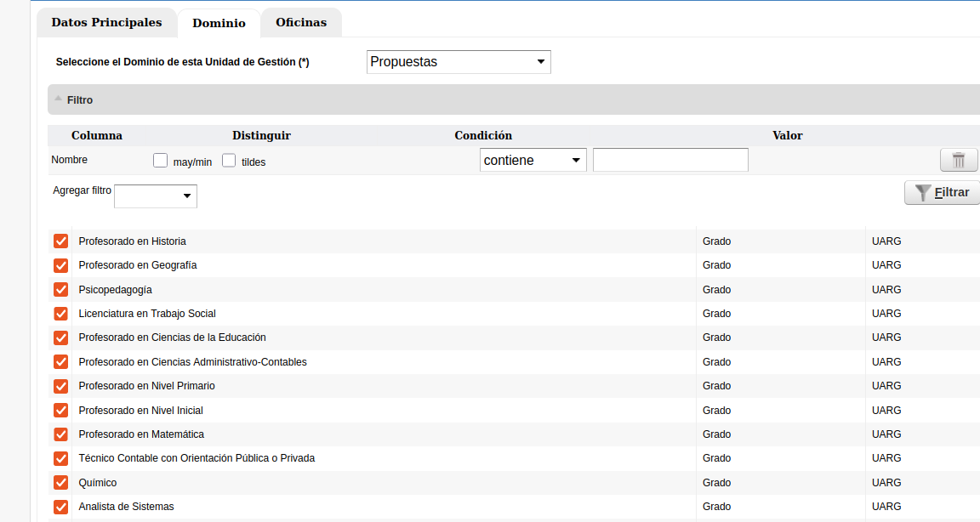Click the Filtrar funnel button
The image size is (980, 522).
(x=942, y=192)
